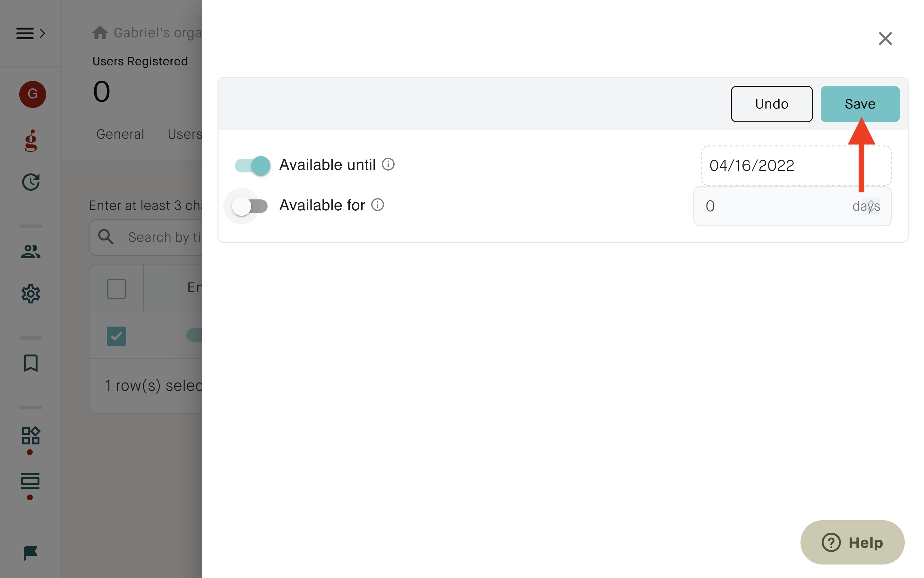Click the 04/16/2022 date field
Screen dimensions: 924x578
796,165
